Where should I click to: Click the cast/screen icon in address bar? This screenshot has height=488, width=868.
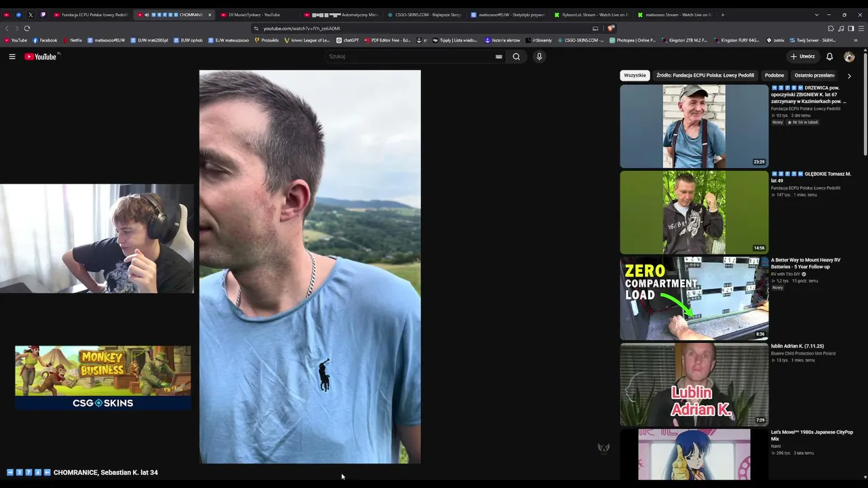[x=595, y=28]
